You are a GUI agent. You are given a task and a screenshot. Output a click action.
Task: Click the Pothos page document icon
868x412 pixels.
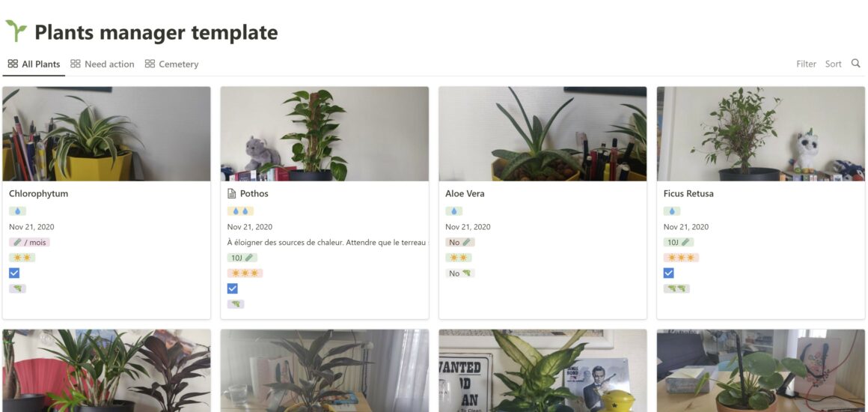point(232,194)
